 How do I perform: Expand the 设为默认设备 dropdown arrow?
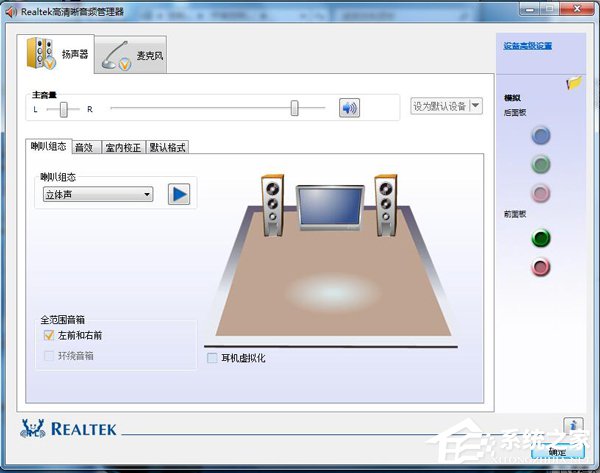point(475,106)
